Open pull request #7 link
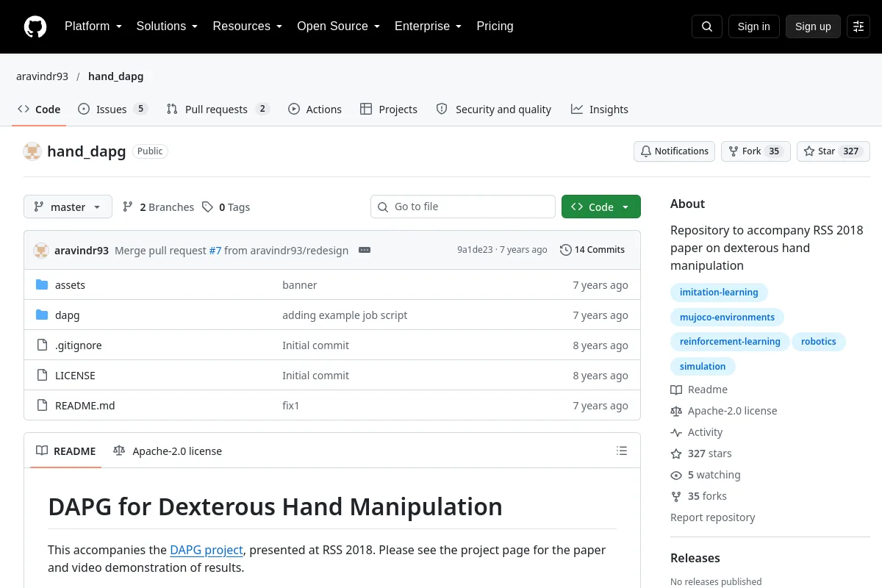 (x=215, y=251)
